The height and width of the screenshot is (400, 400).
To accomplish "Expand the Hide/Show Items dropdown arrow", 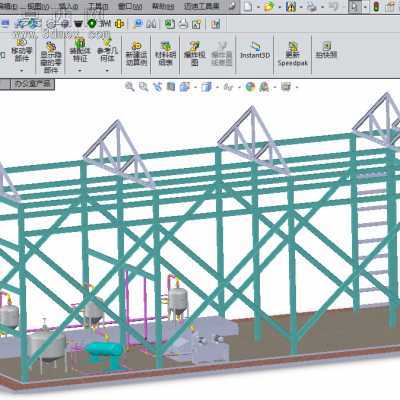I will 239,88.
